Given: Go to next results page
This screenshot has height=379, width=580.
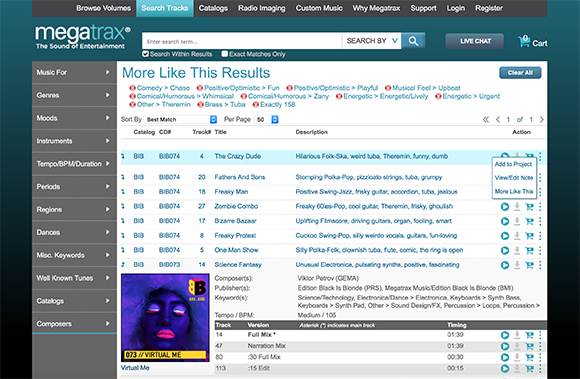Looking at the screenshot, I should 542,119.
